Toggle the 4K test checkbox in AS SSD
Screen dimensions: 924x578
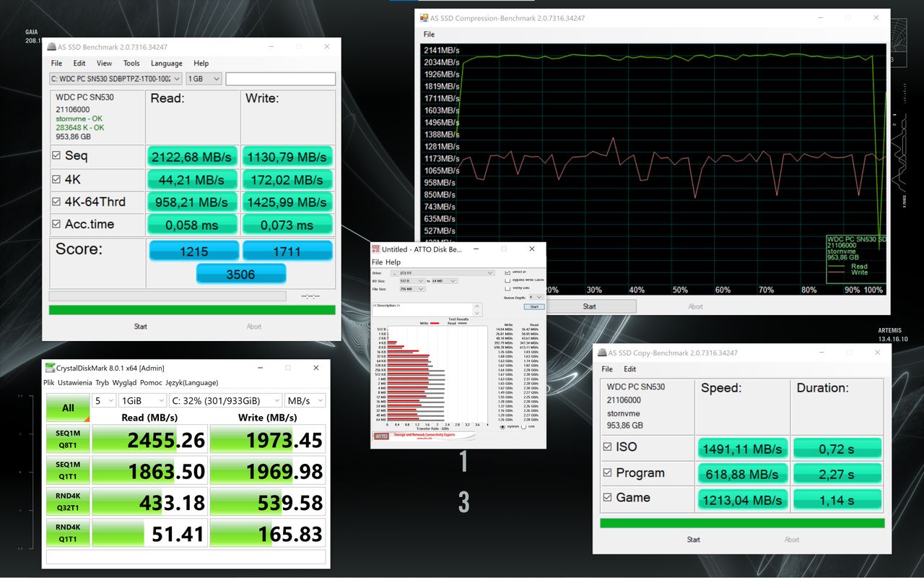click(56, 179)
